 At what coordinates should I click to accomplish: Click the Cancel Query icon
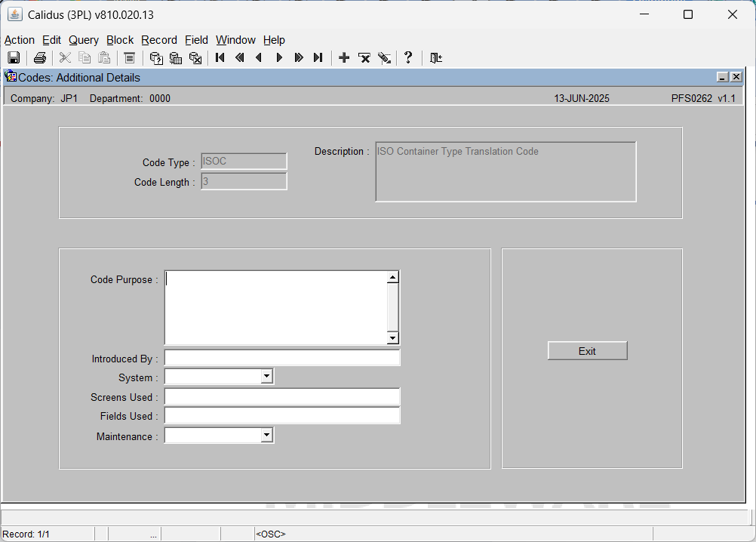pyautogui.click(x=195, y=58)
